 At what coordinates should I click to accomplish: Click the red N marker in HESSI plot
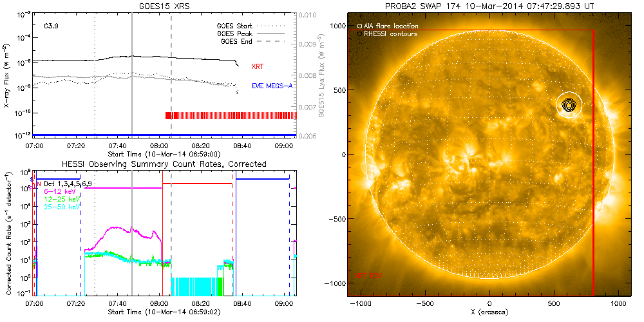coord(39,184)
